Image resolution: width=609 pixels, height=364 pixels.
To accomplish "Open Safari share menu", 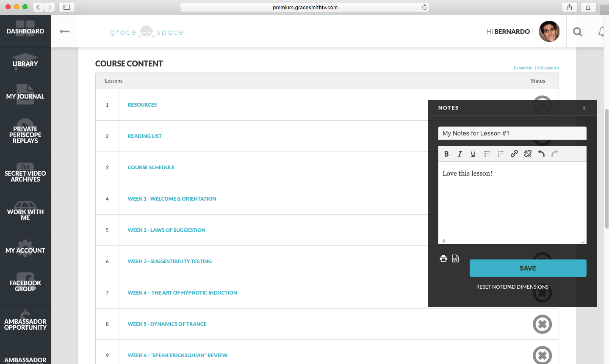I will [x=569, y=7].
